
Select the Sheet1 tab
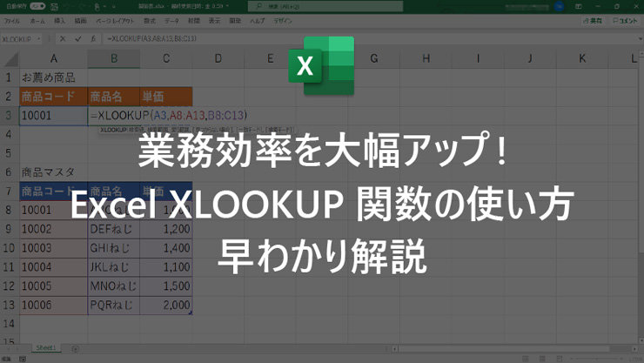click(x=45, y=348)
